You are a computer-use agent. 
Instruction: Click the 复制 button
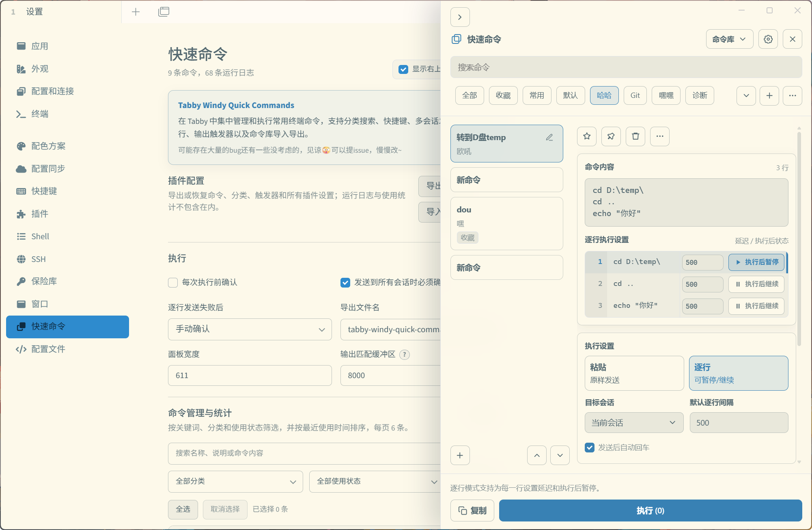[472, 511]
